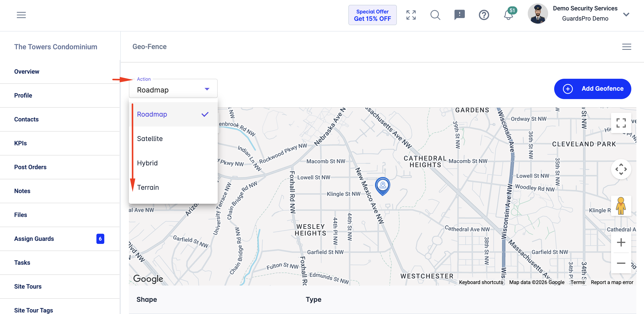This screenshot has width=644, height=314.
Task: Open the Geo-Fence panel menu icon
Action: (626, 47)
